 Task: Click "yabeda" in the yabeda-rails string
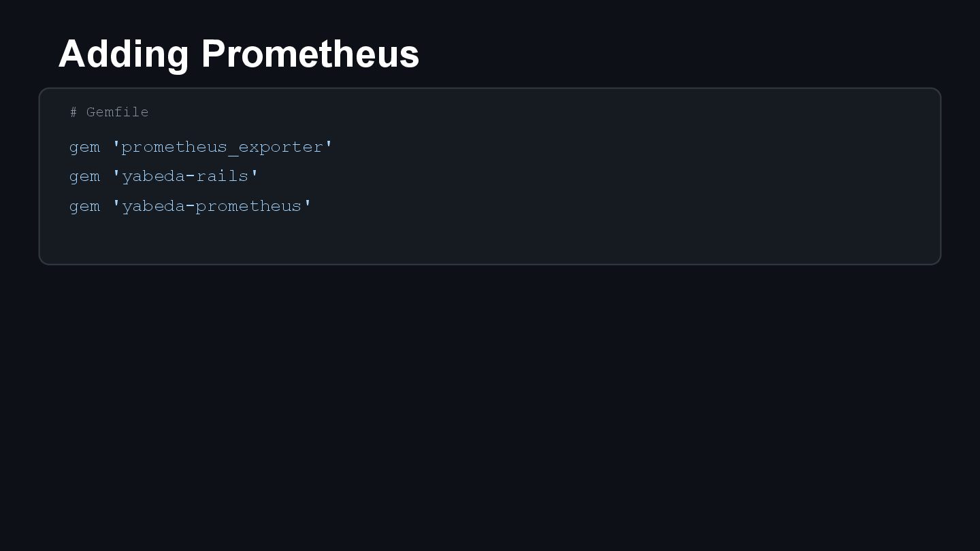pos(153,176)
